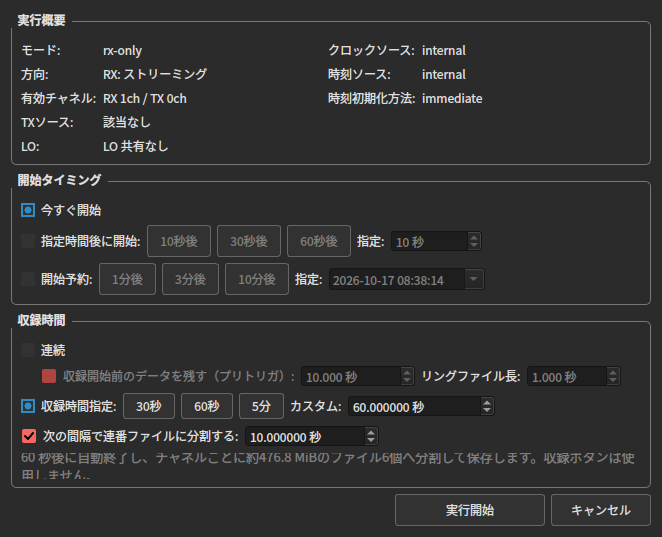Set recording duration with 60秒 button
662x537 pixels.
coord(206,406)
